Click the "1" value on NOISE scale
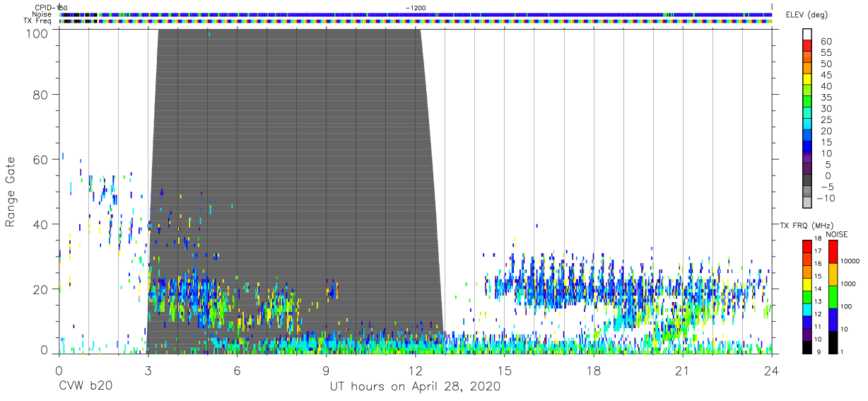Screen dimensions: 868x401 click(x=843, y=351)
